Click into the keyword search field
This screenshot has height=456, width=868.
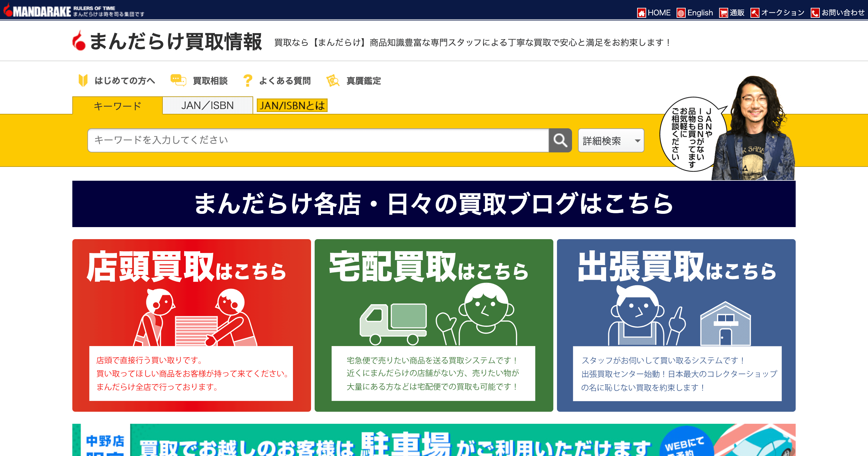318,140
